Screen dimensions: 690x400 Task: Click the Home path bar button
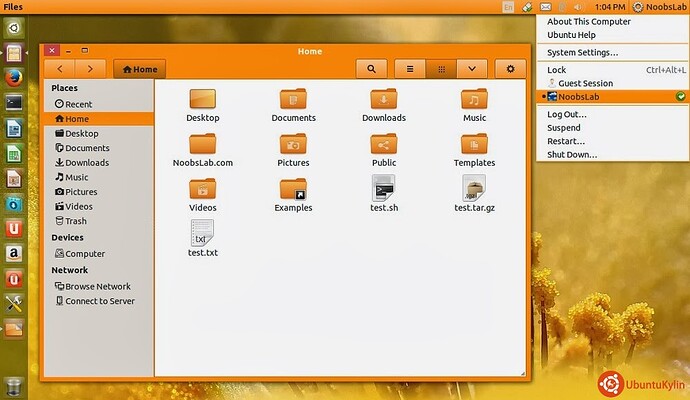point(139,69)
